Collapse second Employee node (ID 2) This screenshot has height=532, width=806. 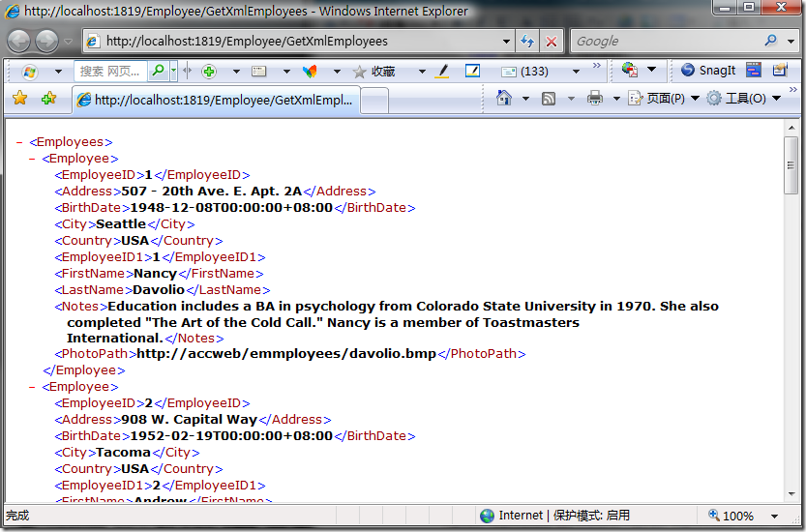[x=32, y=387]
